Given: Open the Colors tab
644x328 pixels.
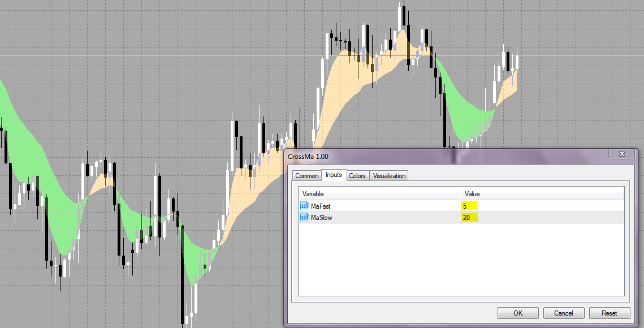Looking at the screenshot, I should (357, 175).
